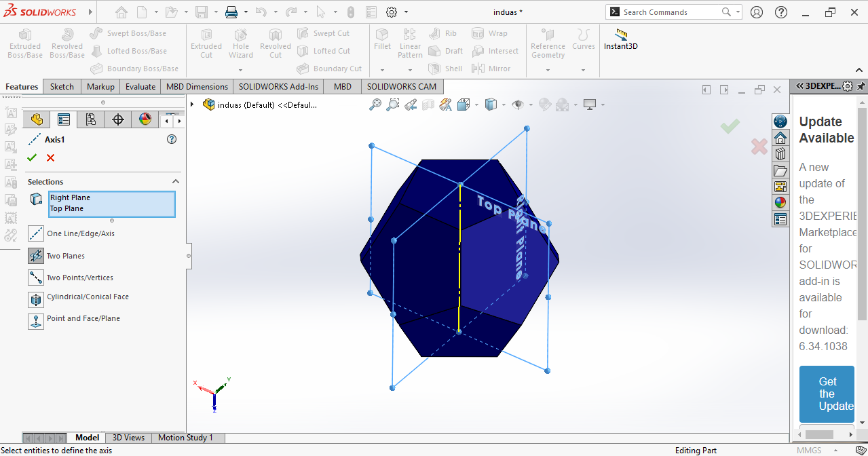This screenshot has width=868, height=456.
Task: Cancel Axis1 with the red X
Action: (50, 157)
